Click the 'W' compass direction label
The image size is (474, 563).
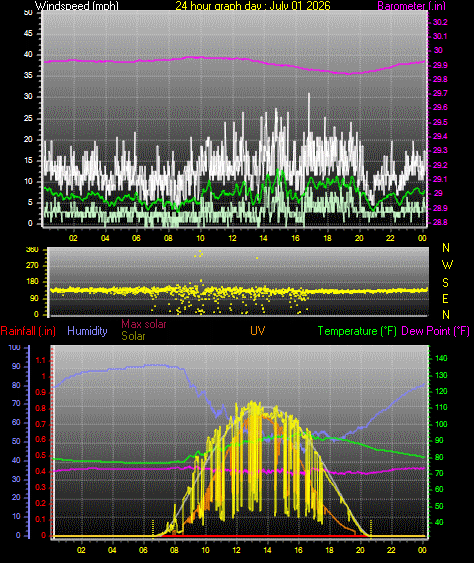(x=447, y=265)
